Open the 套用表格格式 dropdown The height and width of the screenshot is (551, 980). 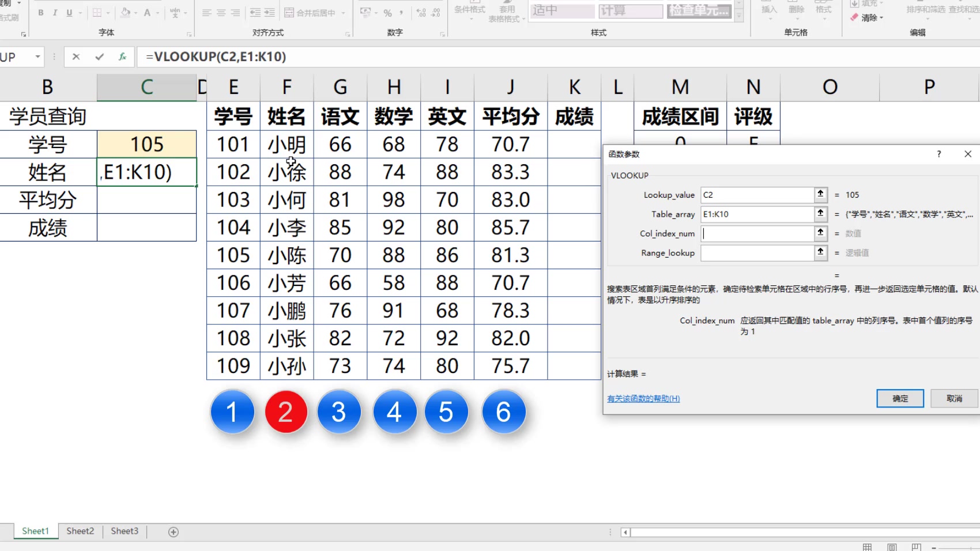coord(506,14)
